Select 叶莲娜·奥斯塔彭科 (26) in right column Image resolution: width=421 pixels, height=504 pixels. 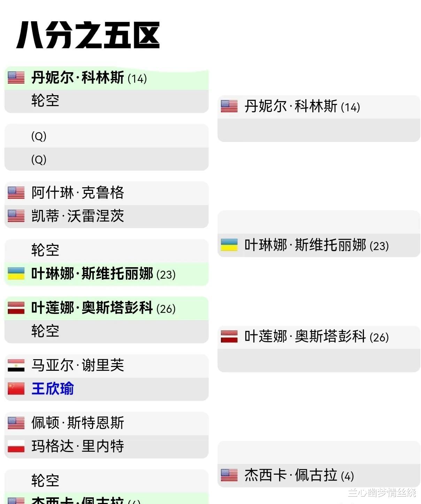click(316, 337)
